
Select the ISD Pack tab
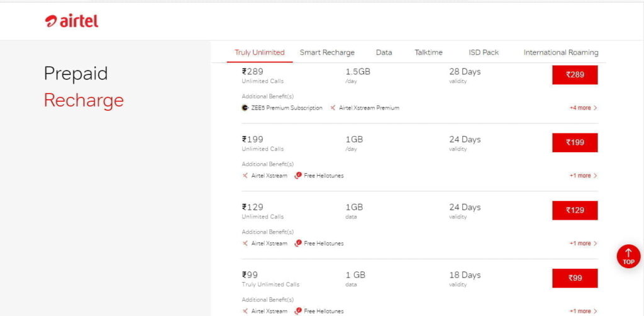pos(484,53)
